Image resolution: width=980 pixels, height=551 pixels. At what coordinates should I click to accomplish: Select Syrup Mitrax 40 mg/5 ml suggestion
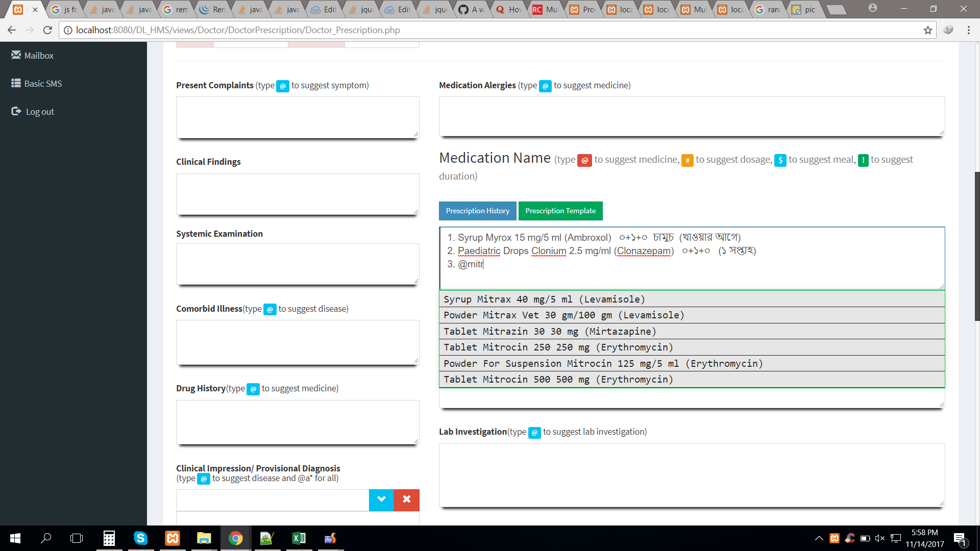point(544,299)
